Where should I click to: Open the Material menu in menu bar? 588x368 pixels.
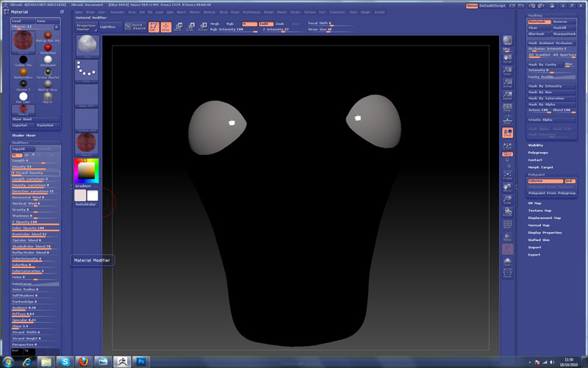[209, 12]
